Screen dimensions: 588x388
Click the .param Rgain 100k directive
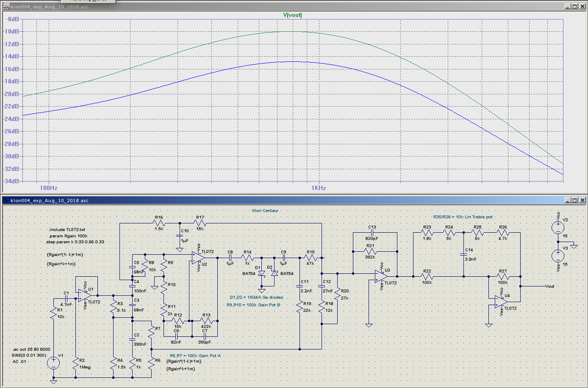coord(68,236)
